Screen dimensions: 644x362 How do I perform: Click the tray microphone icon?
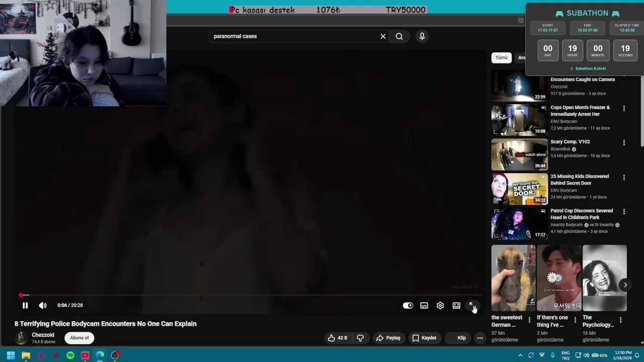[553, 355]
